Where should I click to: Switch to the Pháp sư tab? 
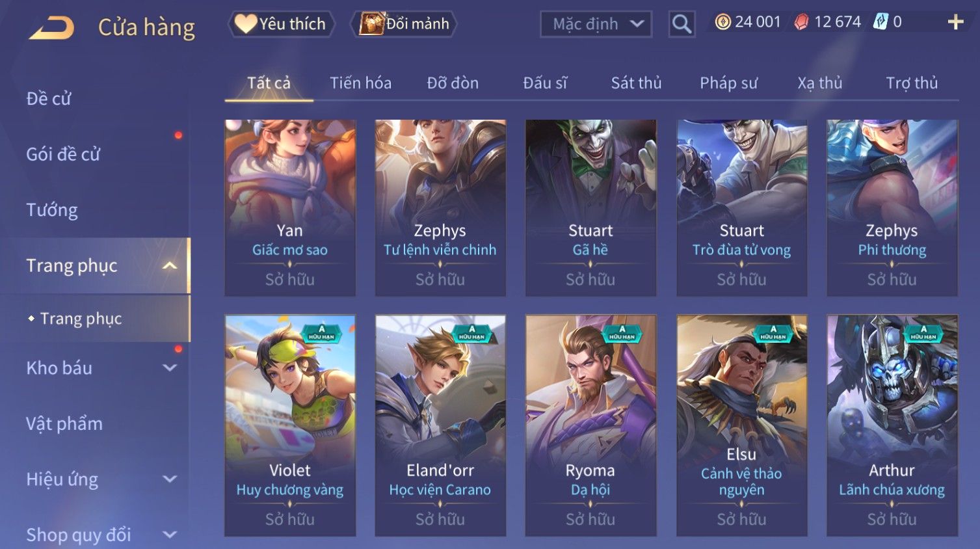pyautogui.click(x=728, y=83)
